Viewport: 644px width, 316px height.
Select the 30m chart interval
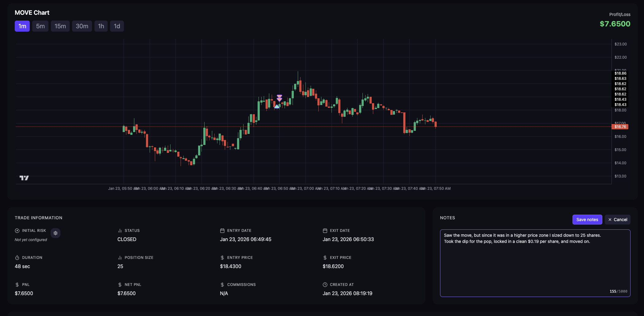(82, 26)
